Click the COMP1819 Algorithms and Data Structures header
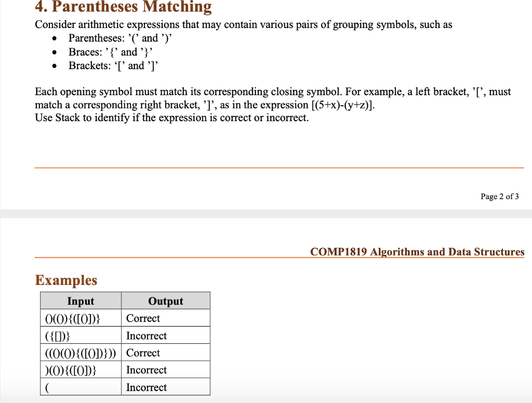Viewport: 532px width, 403px height. tap(416, 252)
